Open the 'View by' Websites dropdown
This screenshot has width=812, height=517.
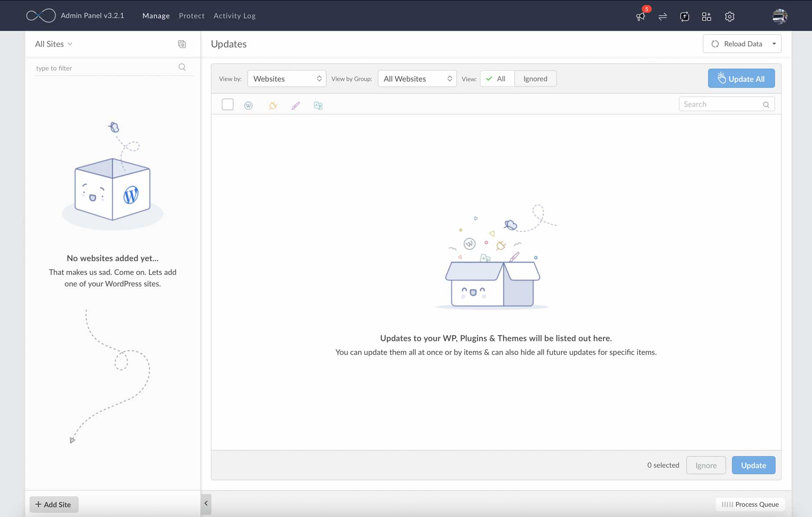tap(286, 78)
